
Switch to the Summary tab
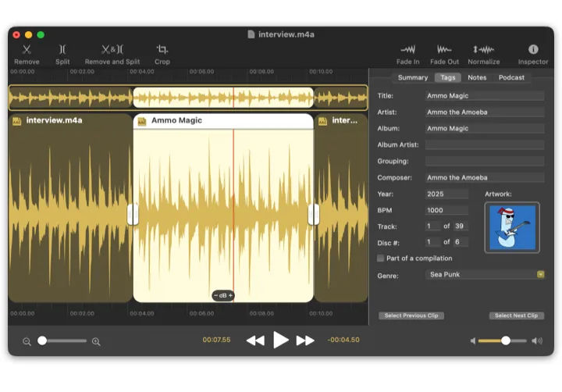[413, 77]
